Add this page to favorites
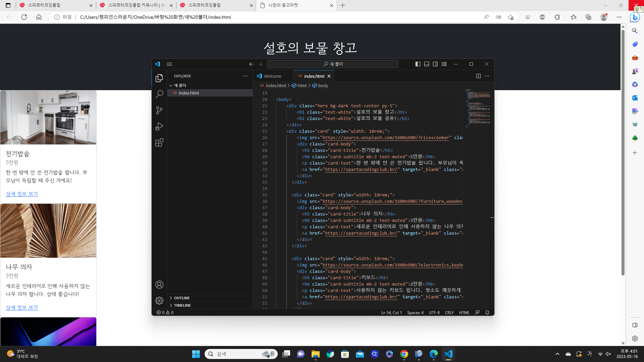The height and width of the screenshot is (362, 644). (511, 17)
